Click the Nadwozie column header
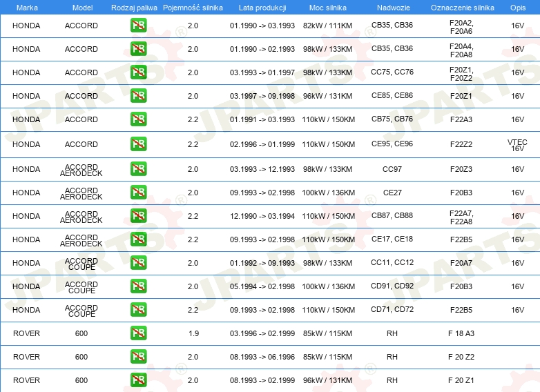Viewport: 540px width, 392px height. click(x=394, y=8)
